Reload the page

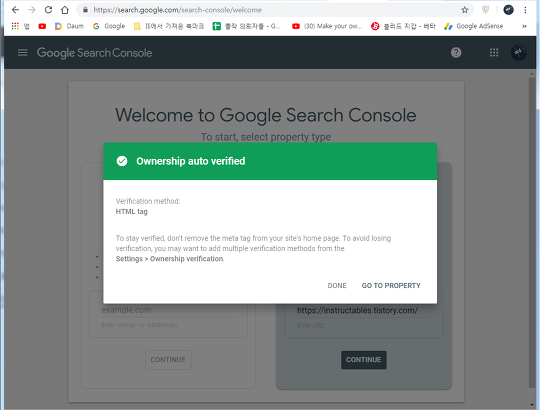click(x=48, y=10)
